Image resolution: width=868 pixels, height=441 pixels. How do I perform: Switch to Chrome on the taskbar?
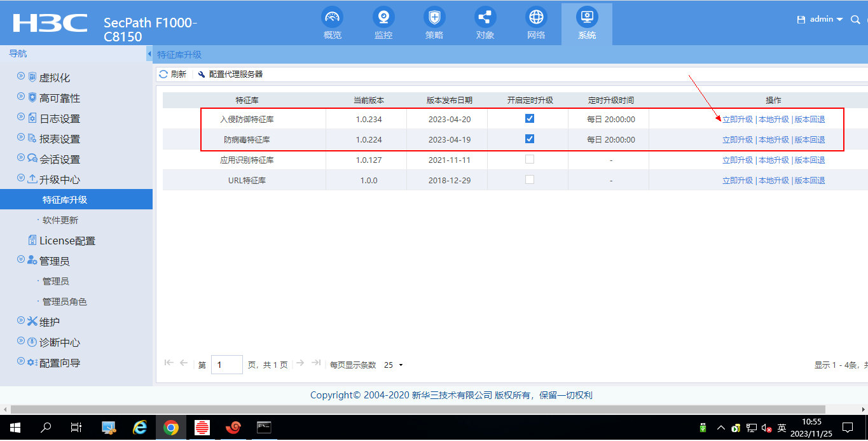(x=170, y=427)
